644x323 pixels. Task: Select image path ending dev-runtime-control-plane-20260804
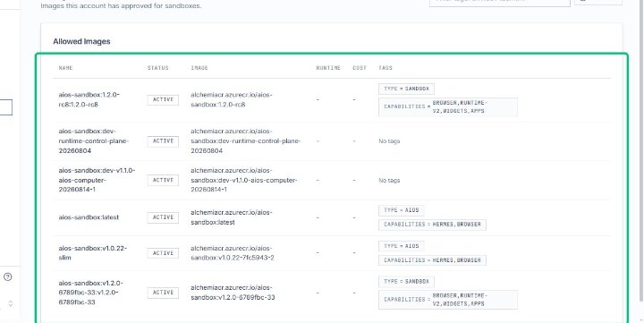(x=246, y=141)
